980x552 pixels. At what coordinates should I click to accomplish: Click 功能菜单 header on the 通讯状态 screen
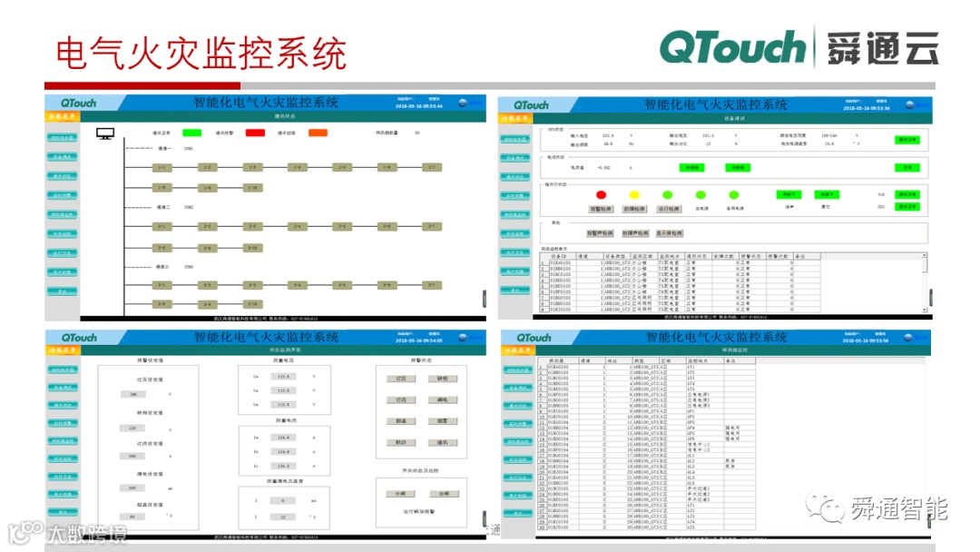(x=62, y=117)
